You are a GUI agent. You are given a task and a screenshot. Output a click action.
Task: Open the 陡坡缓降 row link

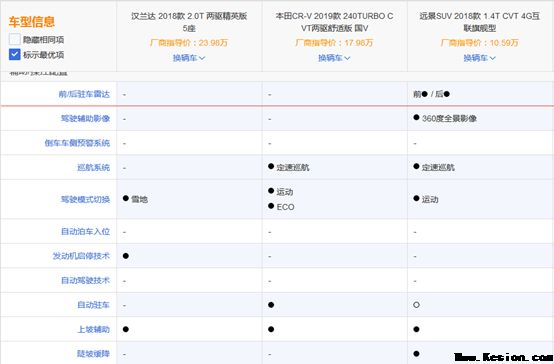(94, 354)
